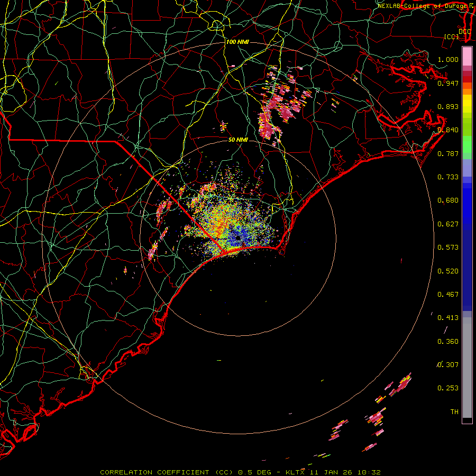476x476 pixels.
Task: Click the black radar site dot at center
Action: [x=238, y=237]
